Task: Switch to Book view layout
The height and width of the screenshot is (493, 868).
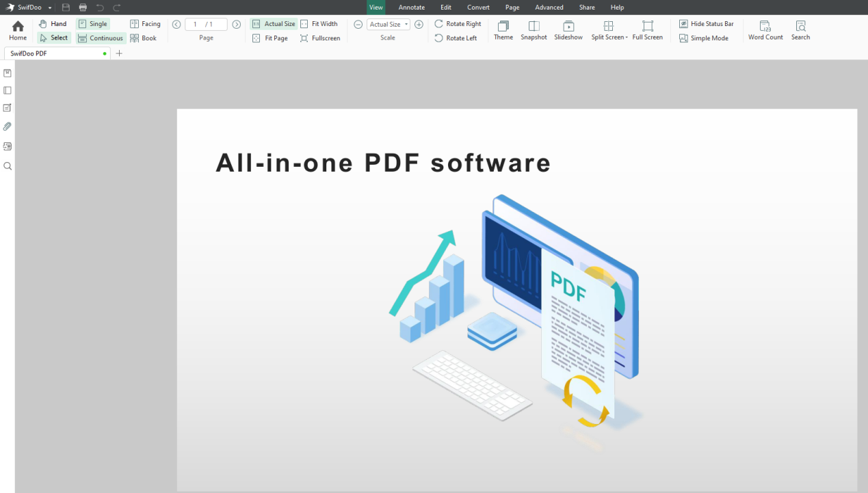Action: [144, 38]
